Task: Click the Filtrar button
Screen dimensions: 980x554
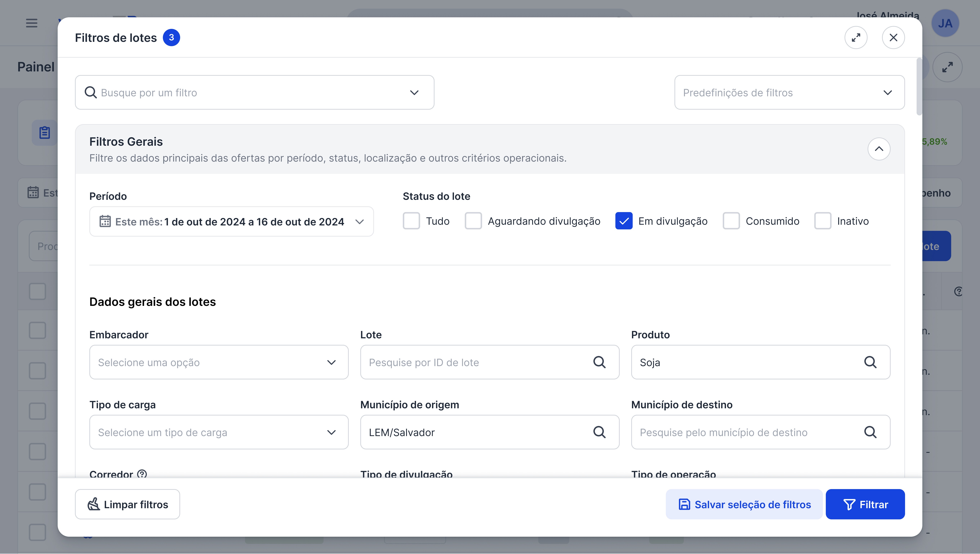Action: (865, 504)
